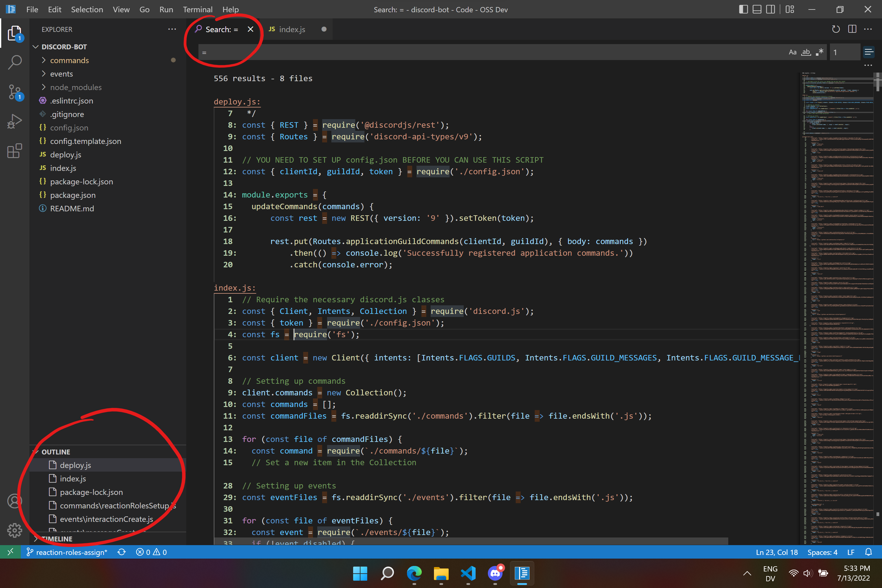Toggle Match Case in the search field
Screen dimensions: 882x588
792,52
